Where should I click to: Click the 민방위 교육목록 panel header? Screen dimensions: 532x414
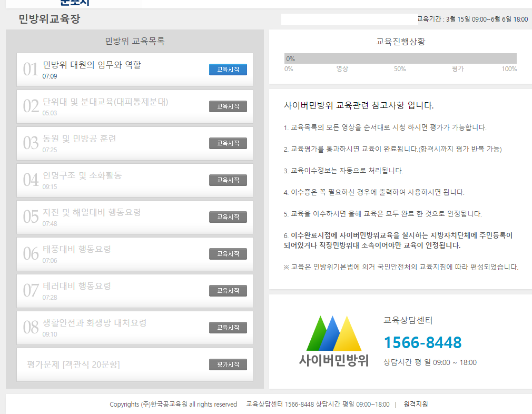tap(135, 41)
